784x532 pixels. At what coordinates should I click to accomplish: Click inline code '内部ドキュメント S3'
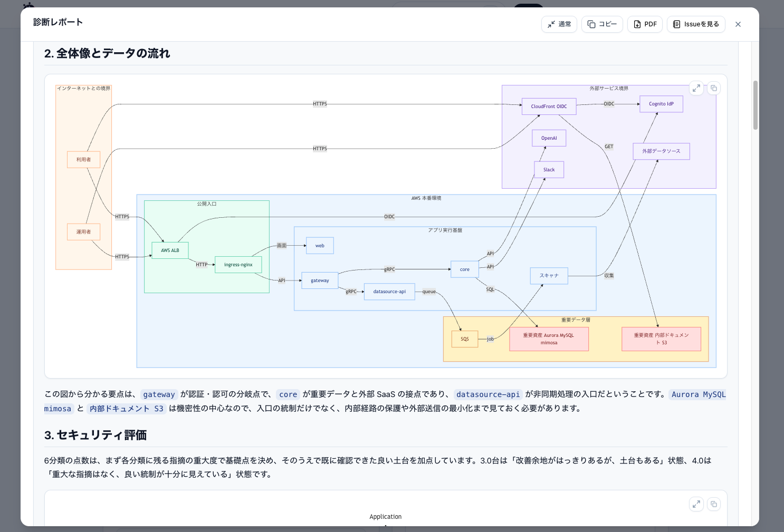tap(127, 409)
